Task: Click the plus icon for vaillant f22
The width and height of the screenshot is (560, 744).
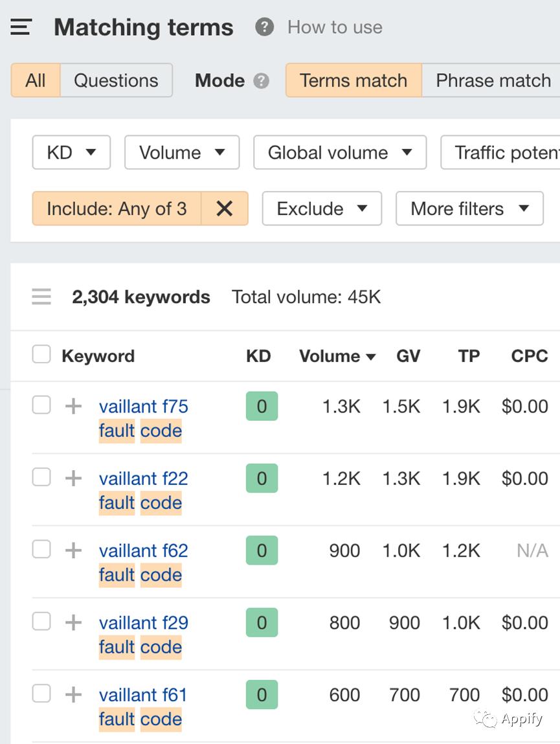Action: click(74, 479)
